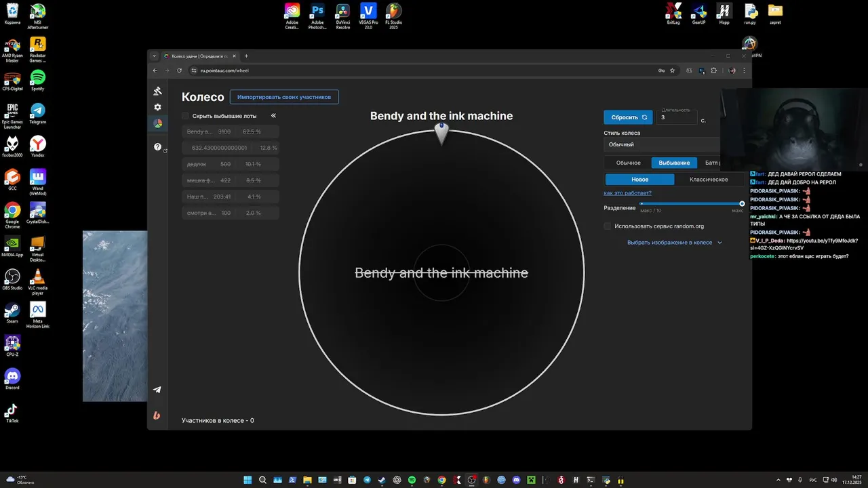Select the Выбывание mode tab
Image resolution: width=868 pixels, height=488 pixels.
point(675,163)
